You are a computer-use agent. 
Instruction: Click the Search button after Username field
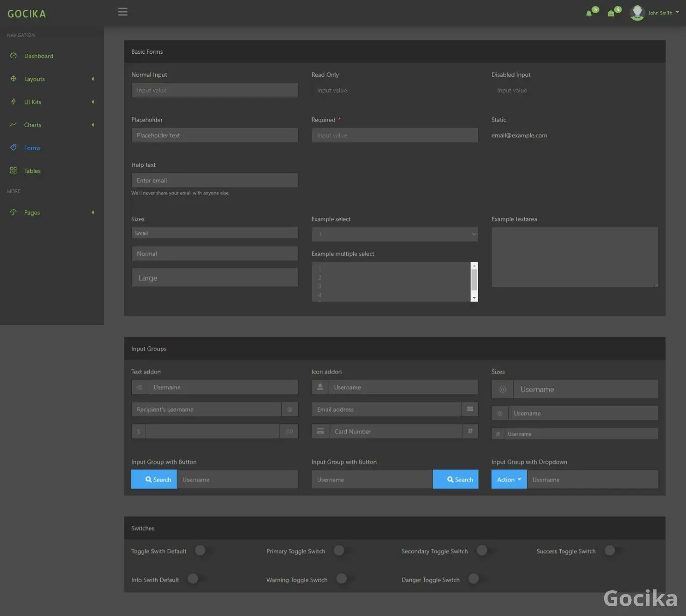tap(455, 480)
